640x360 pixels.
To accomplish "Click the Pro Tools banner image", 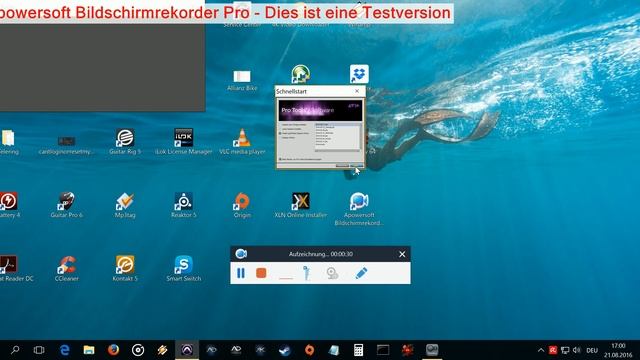I will (320, 111).
